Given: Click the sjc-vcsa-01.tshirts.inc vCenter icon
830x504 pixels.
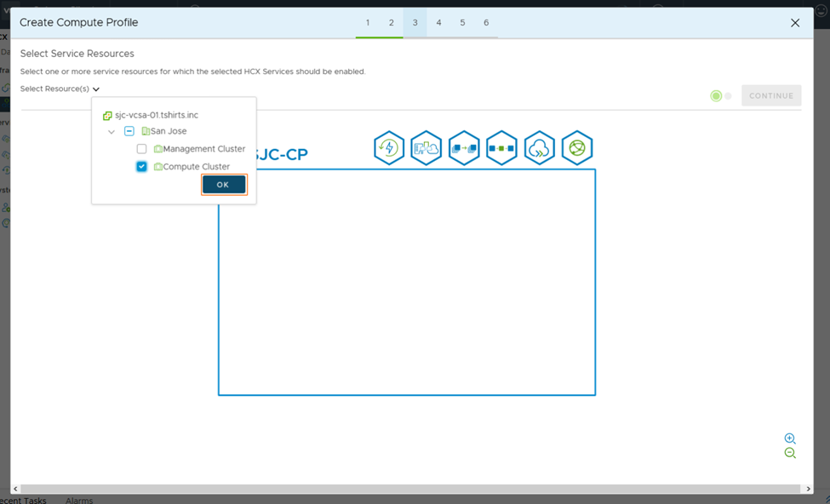Looking at the screenshot, I should tap(107, 115).
